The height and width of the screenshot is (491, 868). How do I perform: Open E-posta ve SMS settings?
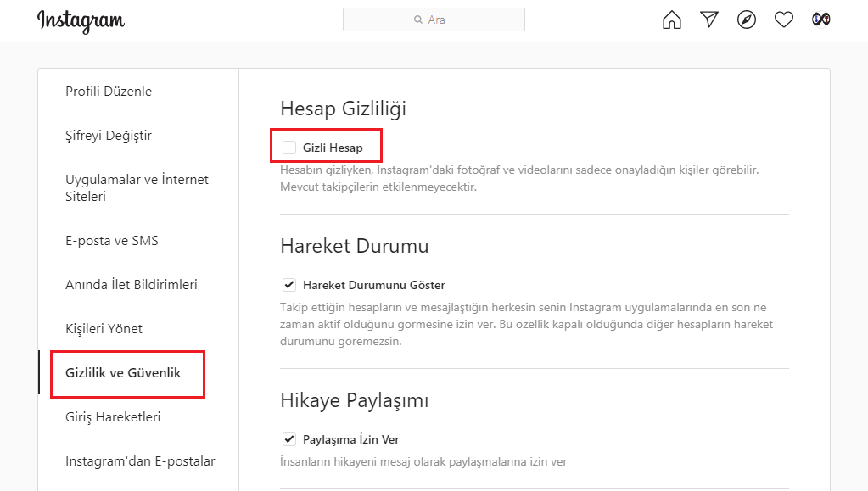pos(112,241)
